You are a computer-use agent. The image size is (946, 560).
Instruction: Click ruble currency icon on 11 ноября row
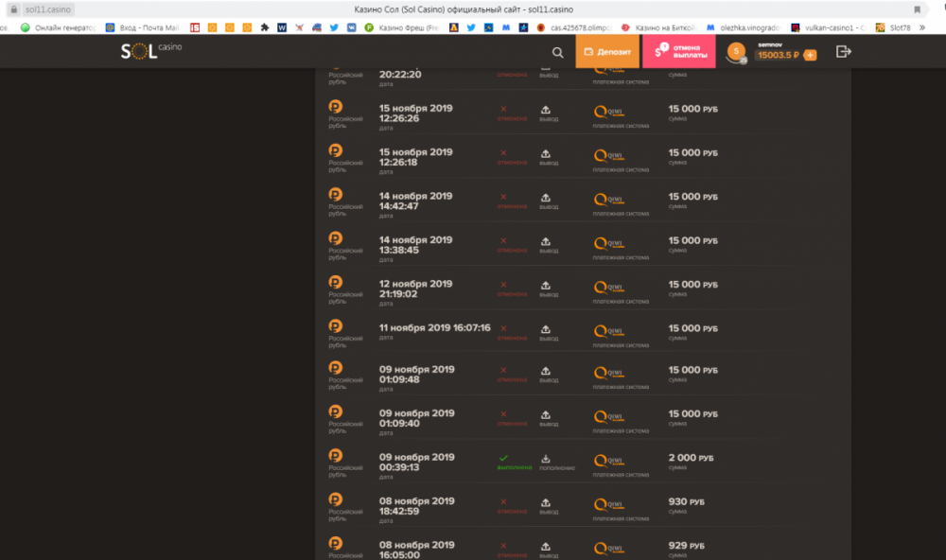click(x=335, y=325)
